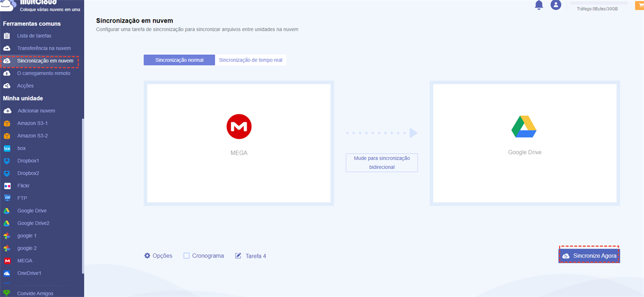Click the Transferência na nuvem cloud icon
Viewport: 644px width, 297px height.
pos(7,48)
